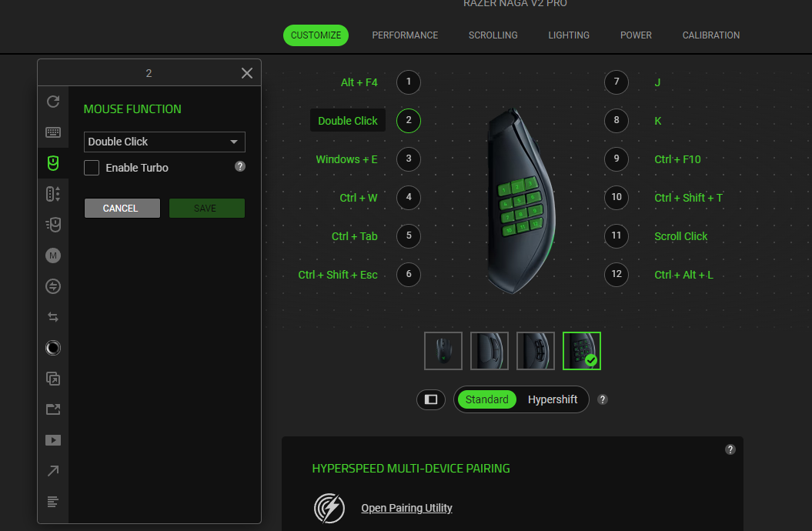Viewport: 812px width, 531px height.
Task: Select mouse button 11
Action: coord(617,236)
